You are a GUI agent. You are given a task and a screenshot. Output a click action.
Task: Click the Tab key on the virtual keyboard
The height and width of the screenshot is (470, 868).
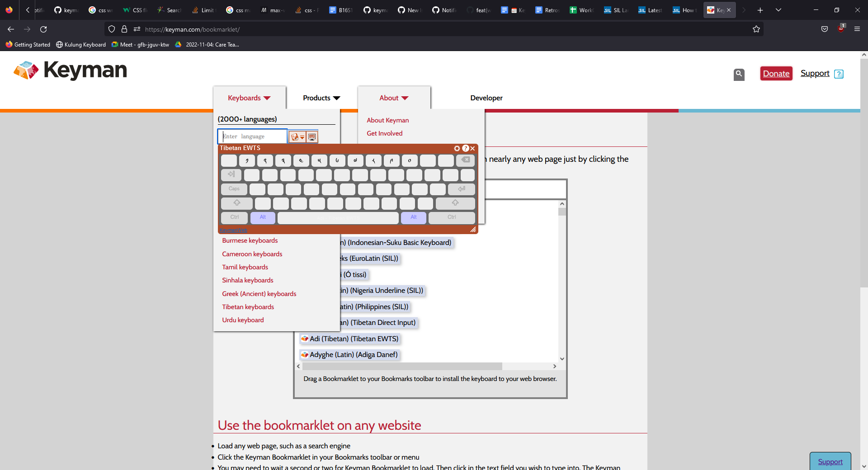click(231, 174)
